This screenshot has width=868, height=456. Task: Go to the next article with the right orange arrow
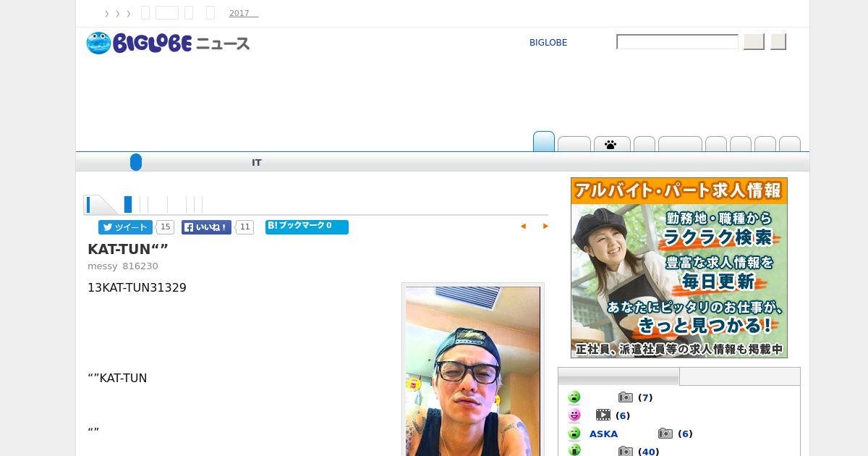[545, 227]
